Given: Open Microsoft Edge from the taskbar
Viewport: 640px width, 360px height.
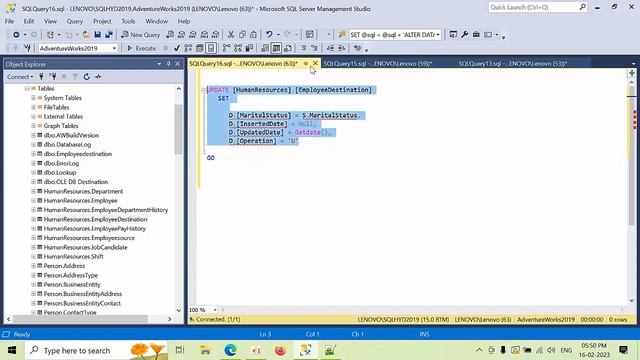Looking at the screenshot, I should (x=230, y=350).
